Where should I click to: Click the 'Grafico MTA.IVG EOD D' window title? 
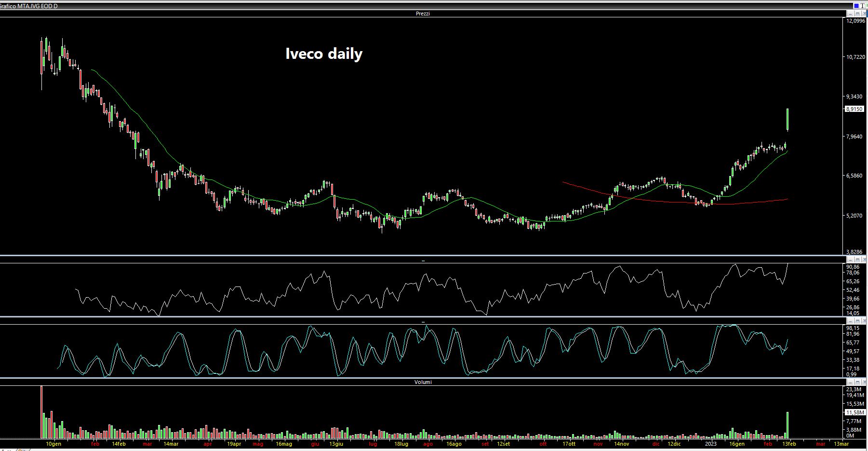29,6
